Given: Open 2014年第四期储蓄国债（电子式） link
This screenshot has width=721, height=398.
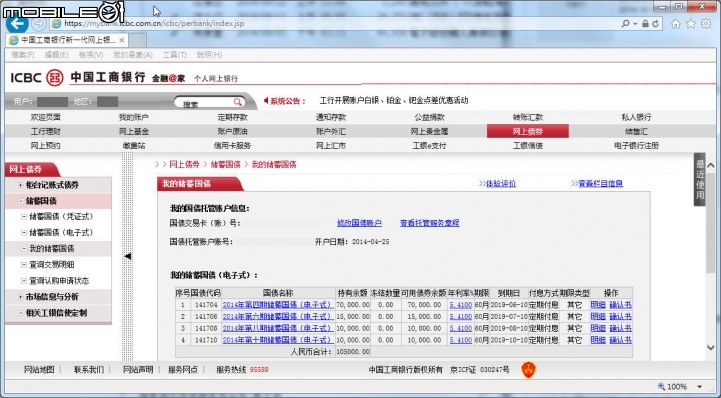Looking at the screenshot, I should pyautogui.click(x=278, y=305).
